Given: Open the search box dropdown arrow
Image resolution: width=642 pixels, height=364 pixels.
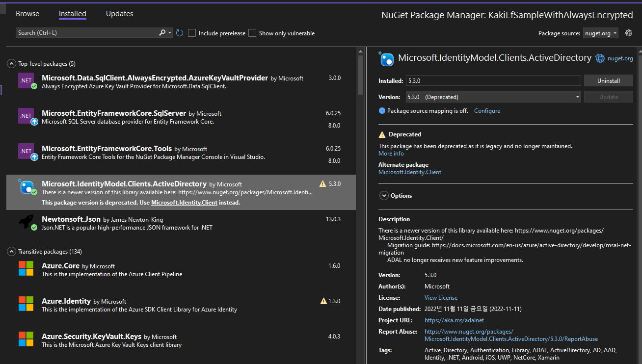Looking at the screenshot, I should (170, 33).
